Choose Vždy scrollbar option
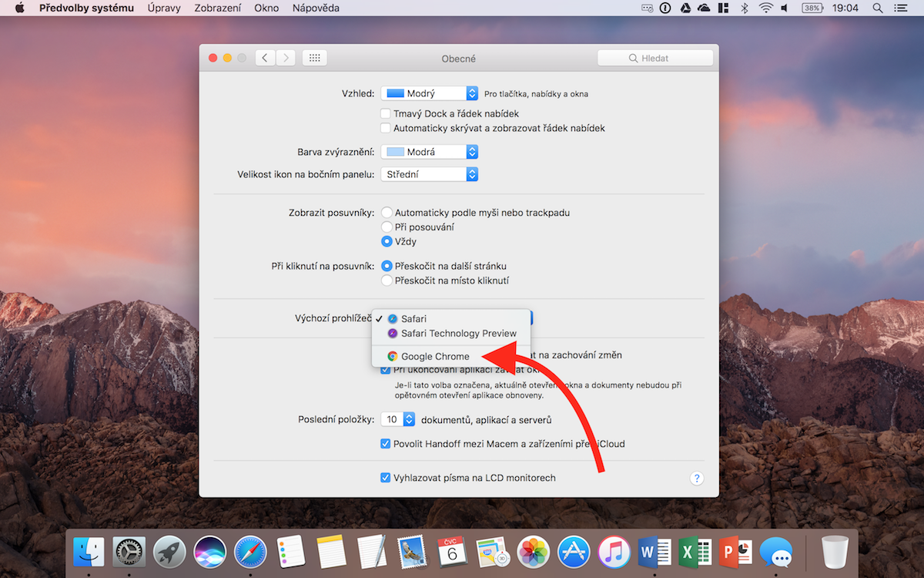This screenshot has height=578, width=924. (x=387, y=241)
